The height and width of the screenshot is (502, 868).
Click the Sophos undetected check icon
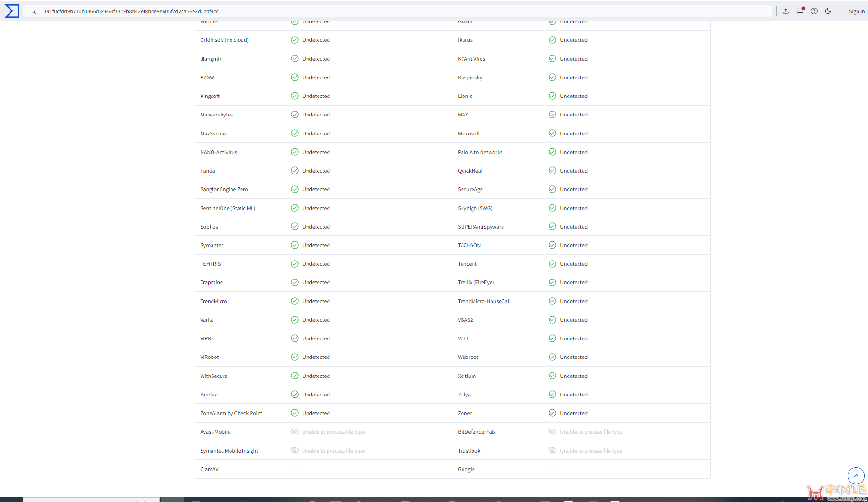point(295,226)
